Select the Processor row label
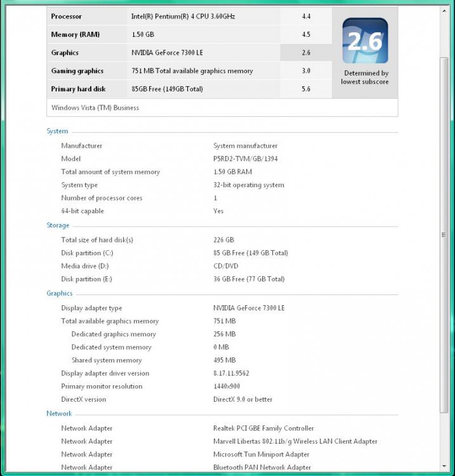Viewport: 455px width, 476px height. 66,17
